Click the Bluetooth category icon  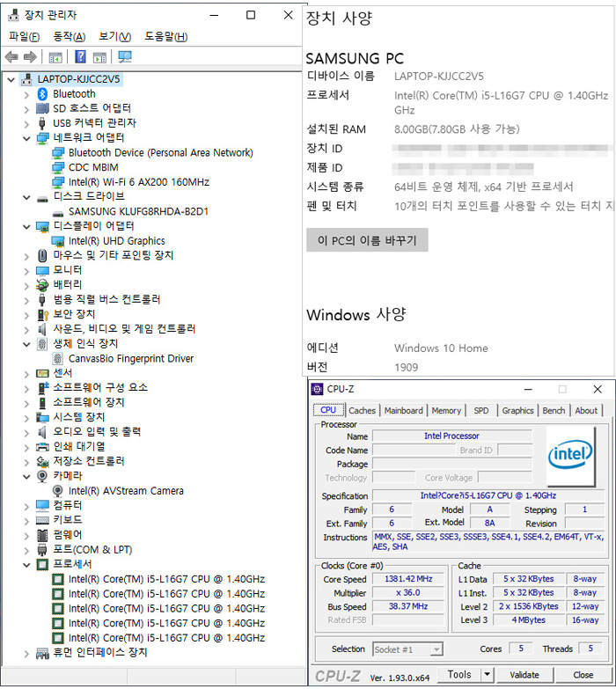point(42,93)
